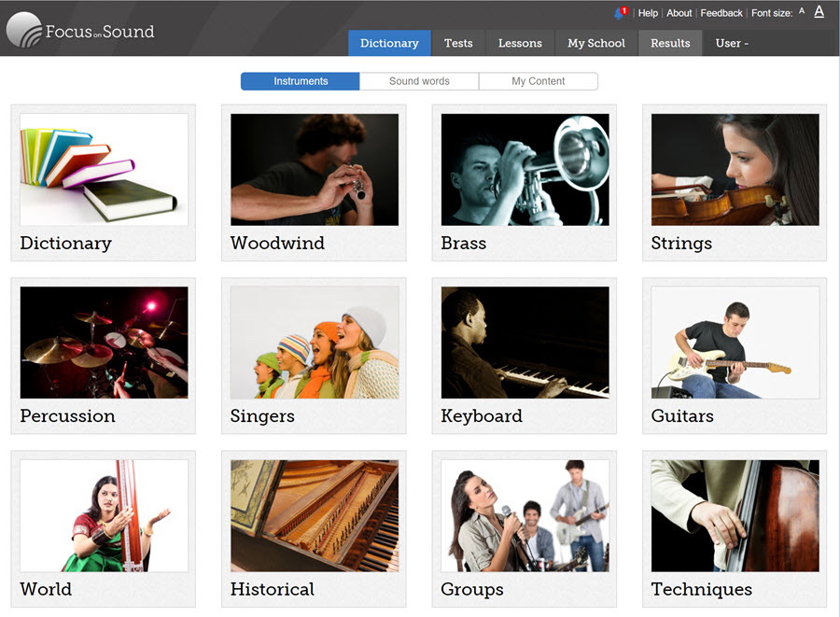
Task: Open the About link
Action: pos(679,13)
